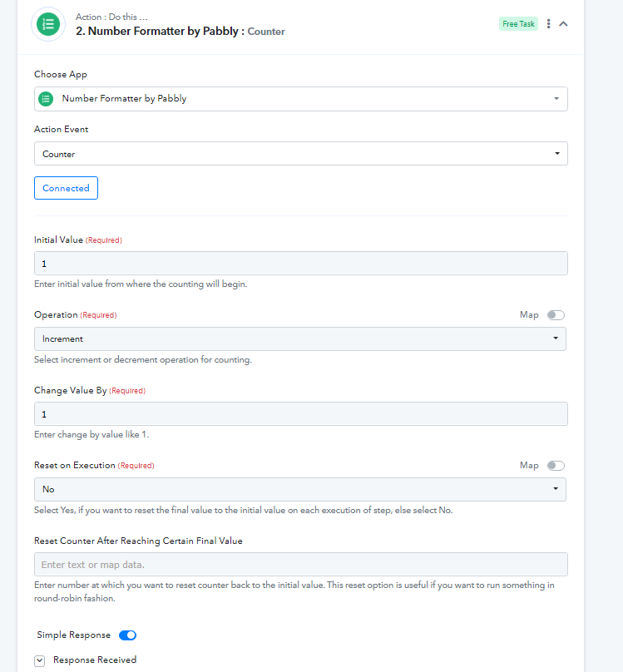
Task: Click the Number Formatter step icon in header
Action: (48, 24)
